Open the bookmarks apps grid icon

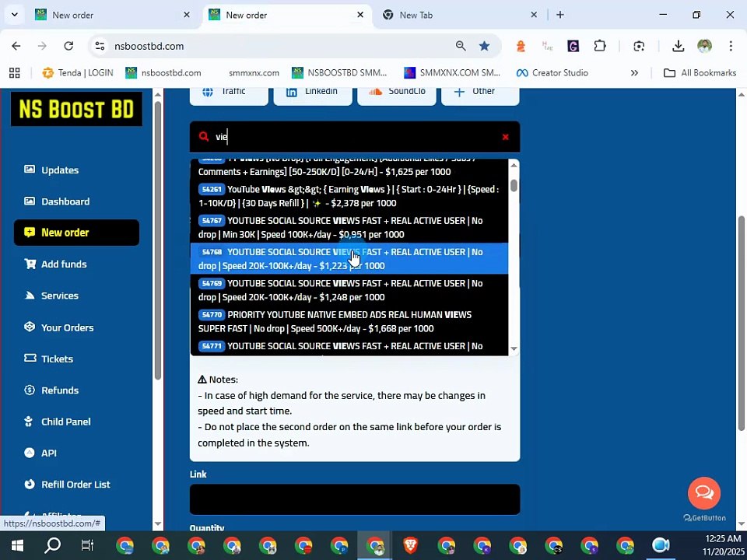[x=14, y=73]
